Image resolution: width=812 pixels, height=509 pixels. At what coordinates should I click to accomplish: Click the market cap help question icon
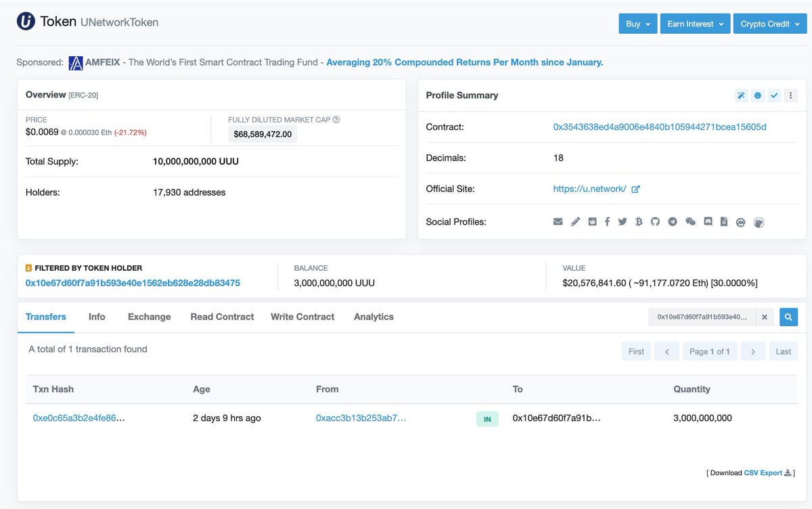tap(336, 120)
